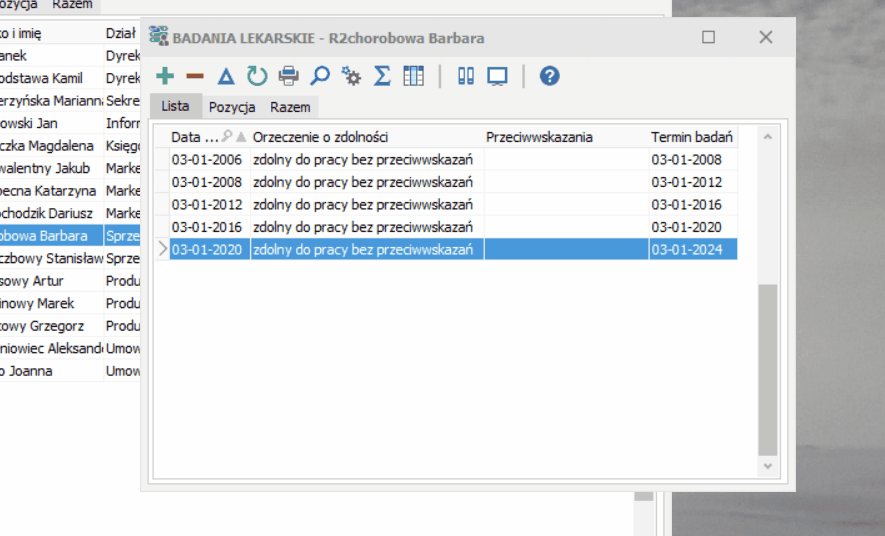
Task: Click the sigma summation icon
Action: point(382,76)
